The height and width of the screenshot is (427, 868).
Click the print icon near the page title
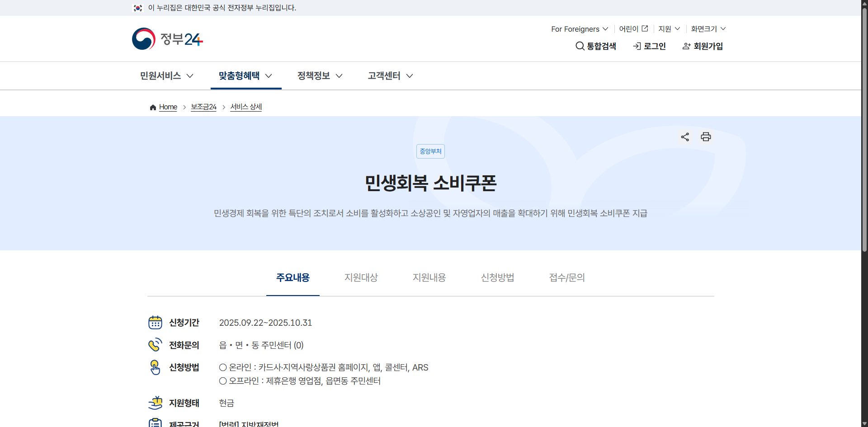(706, 137)
